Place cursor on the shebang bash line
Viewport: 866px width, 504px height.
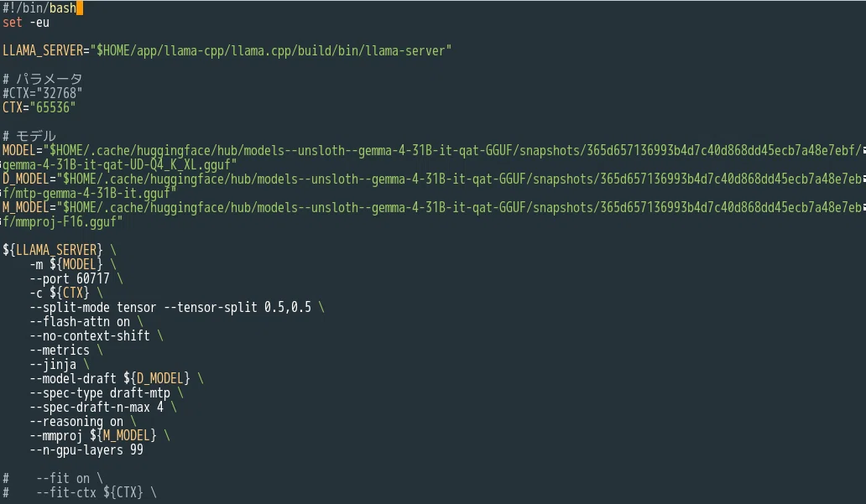39,8
